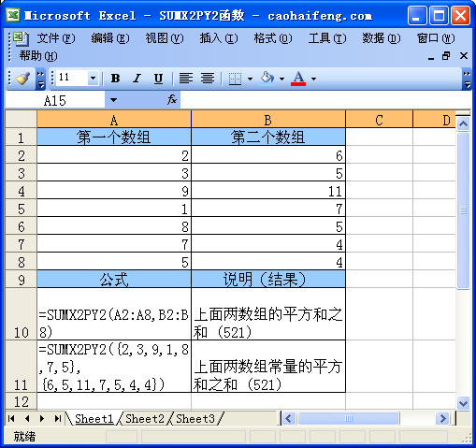The width and height of the screenshot is (476, 448).
Task: Click the fx Insert Function icon
Action: (x=172, y=100)
